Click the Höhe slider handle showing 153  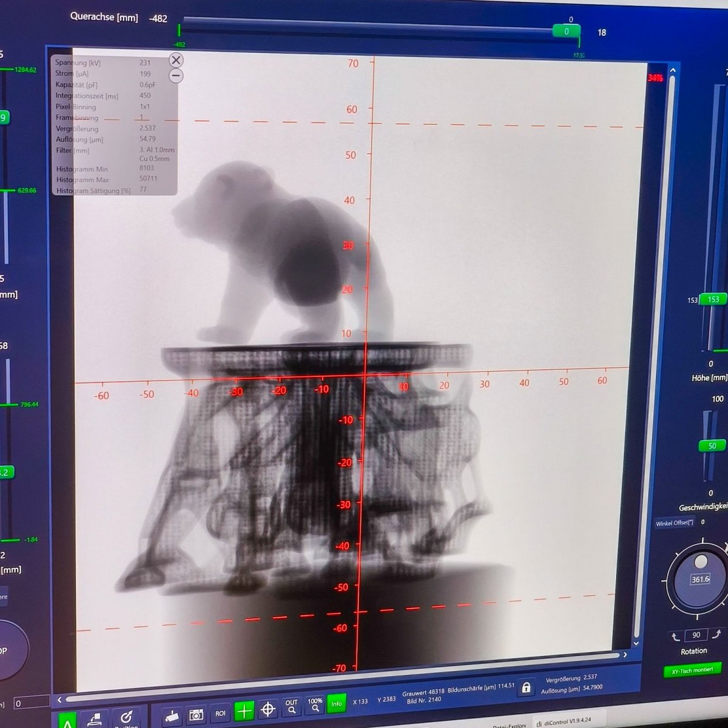click(x=713, y=300)
